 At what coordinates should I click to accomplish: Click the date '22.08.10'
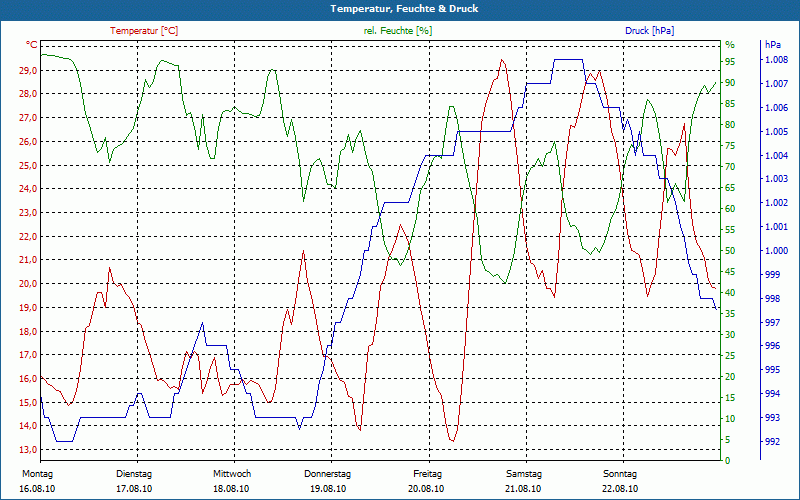tap(620, 489)
